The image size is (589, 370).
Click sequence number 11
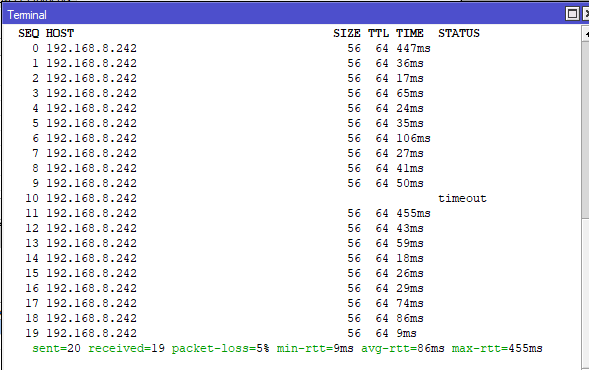click(32, 213)
